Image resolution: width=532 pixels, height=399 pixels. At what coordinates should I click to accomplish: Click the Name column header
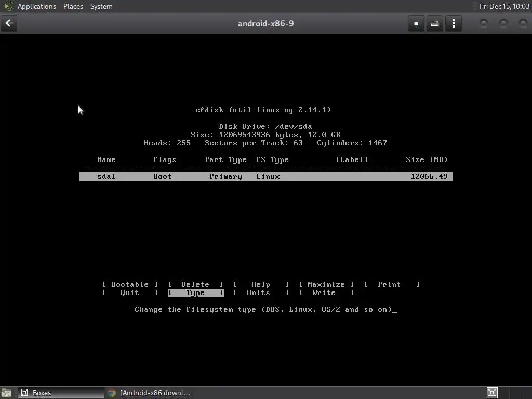pos(107,160)
